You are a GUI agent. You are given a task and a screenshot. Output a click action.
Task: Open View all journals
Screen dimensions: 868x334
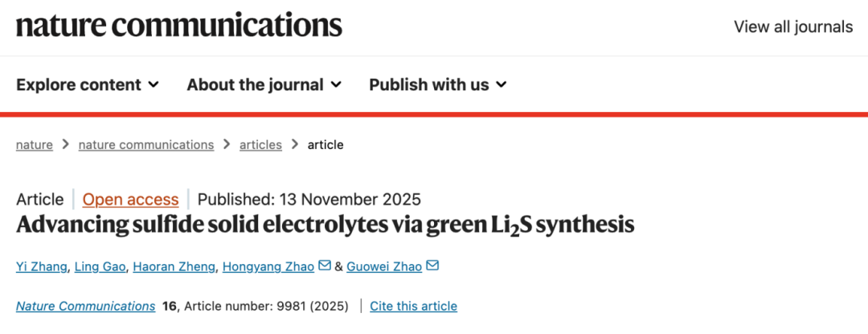tap(792, 27)
